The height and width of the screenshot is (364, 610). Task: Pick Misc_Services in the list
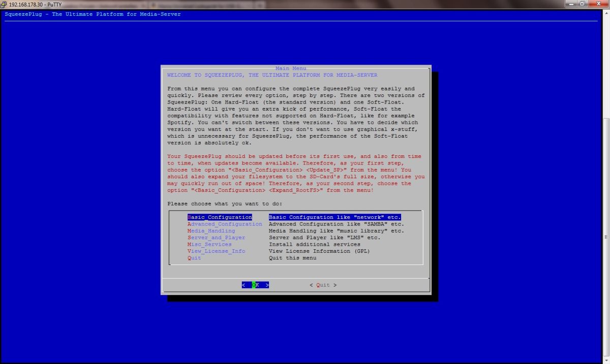[209, 244]
